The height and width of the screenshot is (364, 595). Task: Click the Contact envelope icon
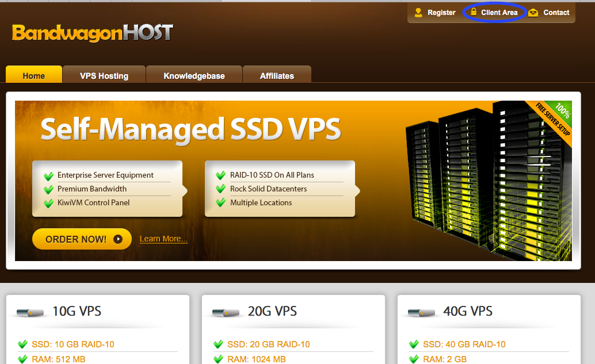(533, 13)
